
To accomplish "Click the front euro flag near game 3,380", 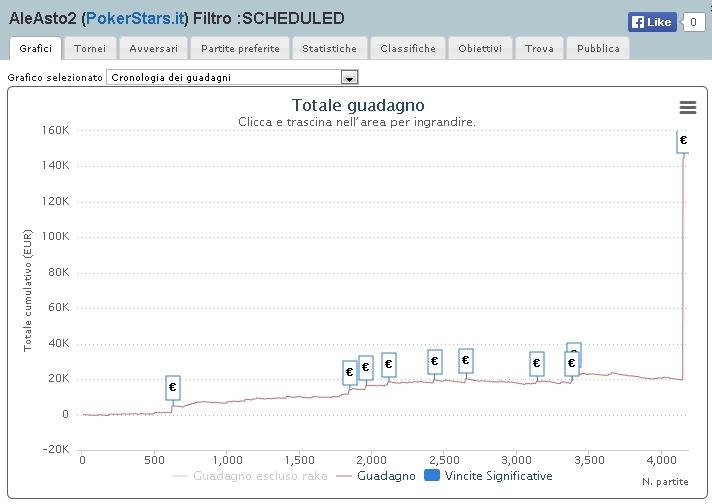I will 572,364.
